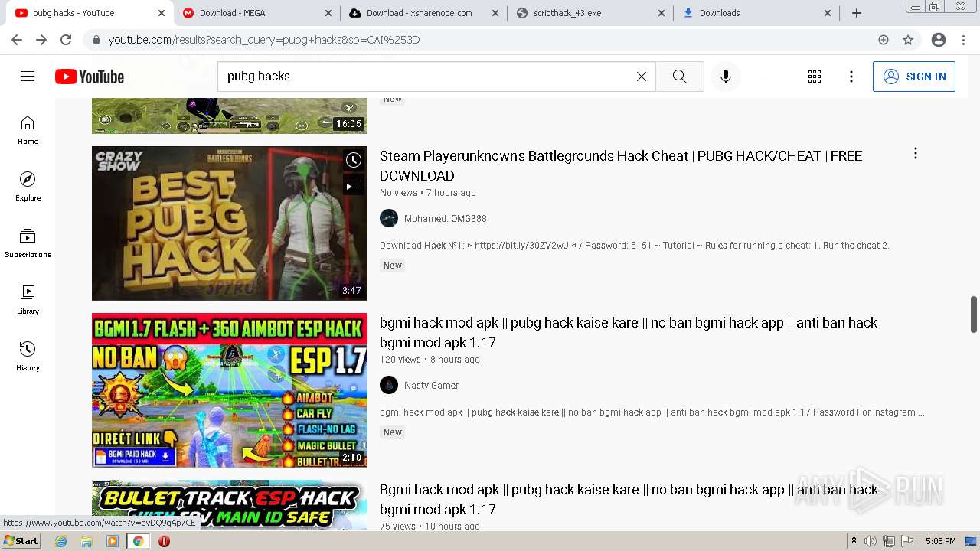Open the YouTube hamburger guide menu
Viewport: 980px width, 551px height.
[28, 77]
